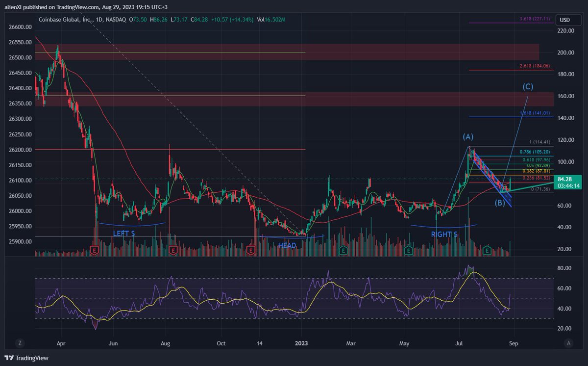The width and height of the screenshot is (588, 366).
Task: Click the 3.618 (227.11) Fibonacci level label
Action: click(535, 19)
